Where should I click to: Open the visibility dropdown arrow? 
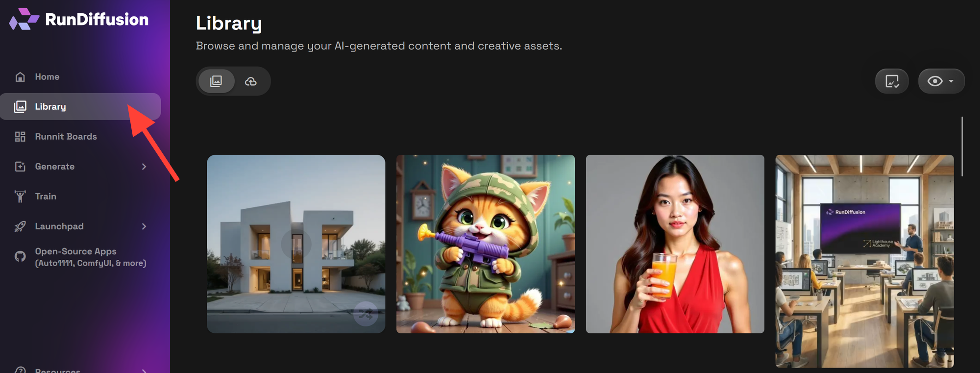pyautogui.click(x=951, y=81)
